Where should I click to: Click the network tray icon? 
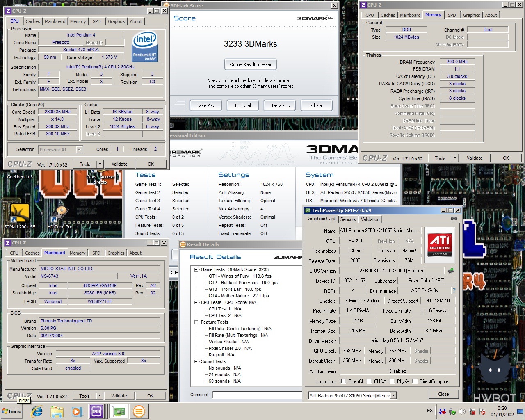pos(472,411)
